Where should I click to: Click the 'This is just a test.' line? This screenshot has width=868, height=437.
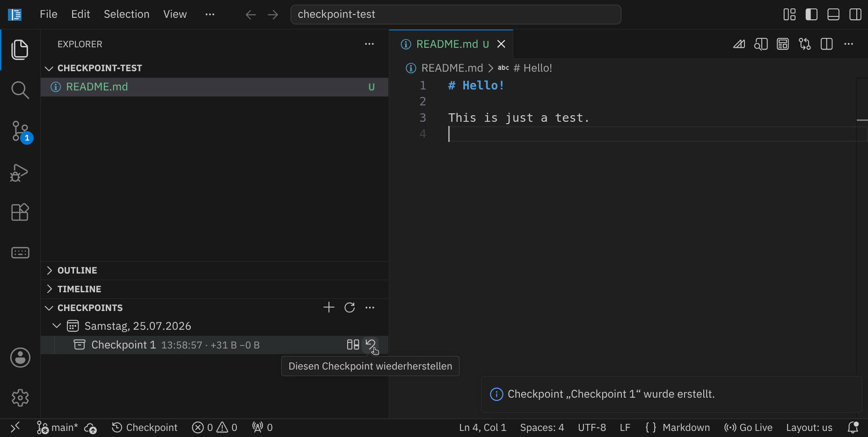518,118
